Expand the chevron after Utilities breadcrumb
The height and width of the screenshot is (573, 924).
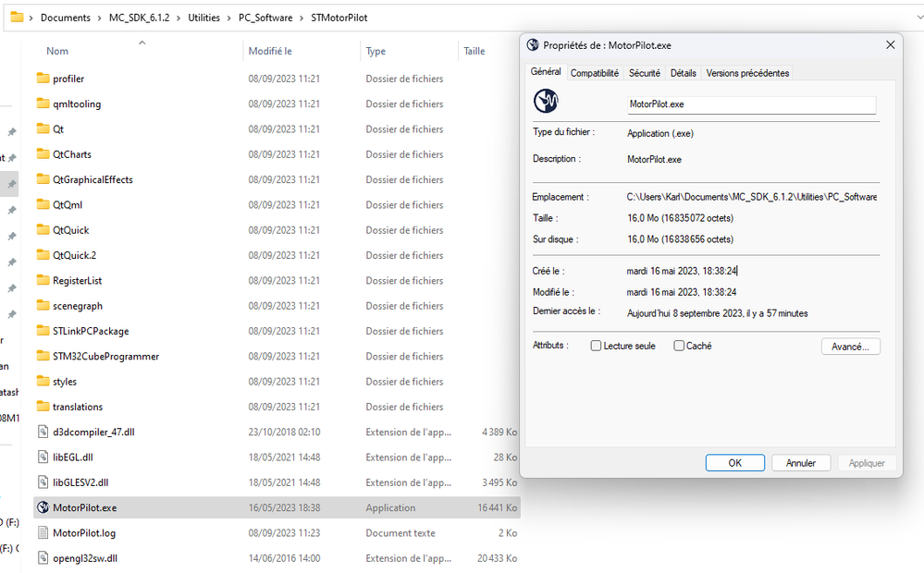(229, 18)
